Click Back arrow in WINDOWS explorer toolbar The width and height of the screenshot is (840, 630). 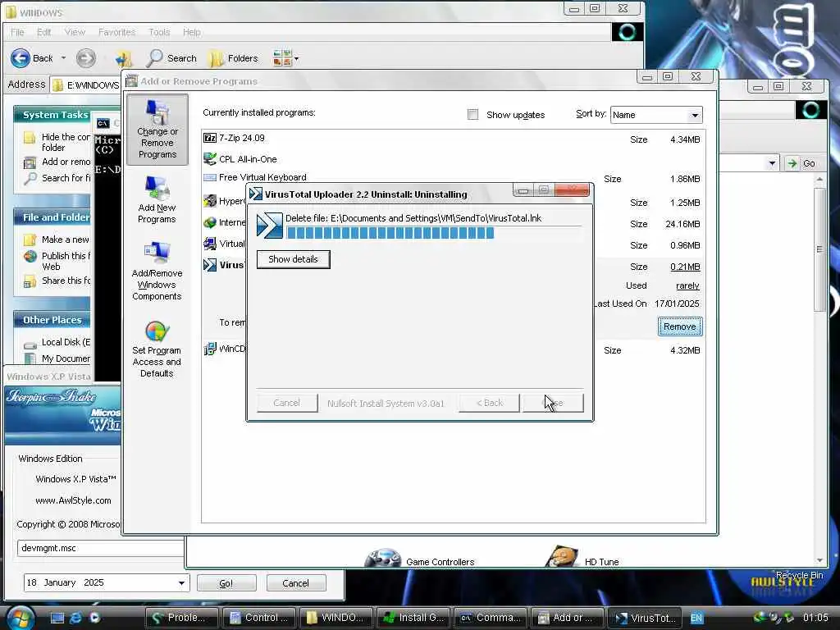point(21,58)
